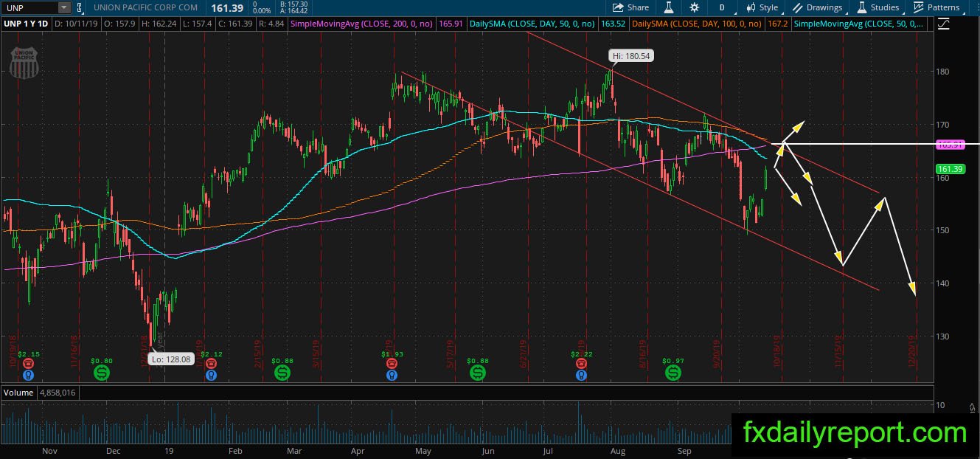Open the D timeframe aggregation selector
The image size is (980, 459).
coord(721,7)
